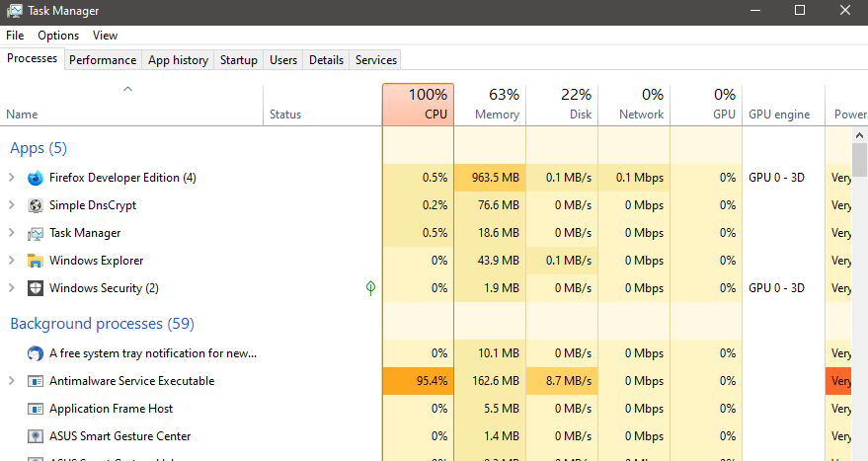Expand the Antimalware Service Executable row

pos(12,381)
